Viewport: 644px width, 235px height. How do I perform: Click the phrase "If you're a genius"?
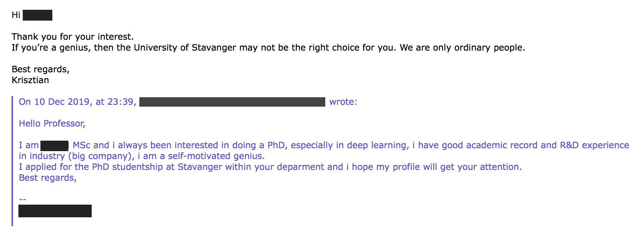pos(50,48)
